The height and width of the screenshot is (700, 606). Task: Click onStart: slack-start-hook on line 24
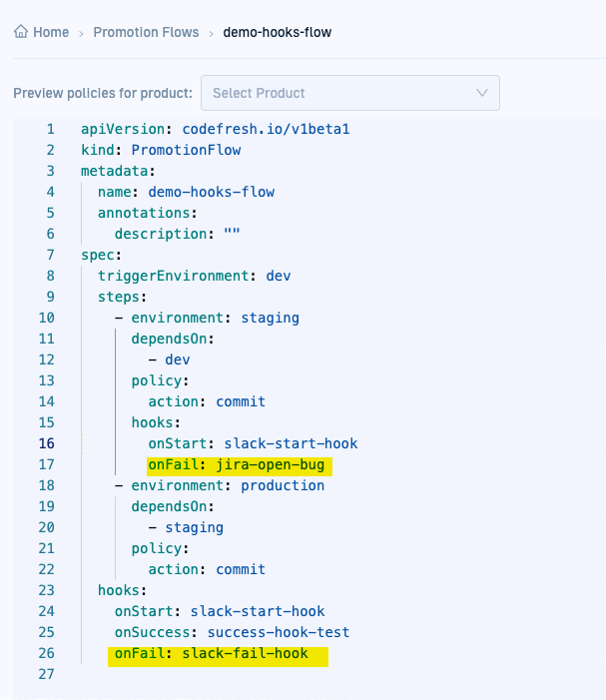[219, 611]
